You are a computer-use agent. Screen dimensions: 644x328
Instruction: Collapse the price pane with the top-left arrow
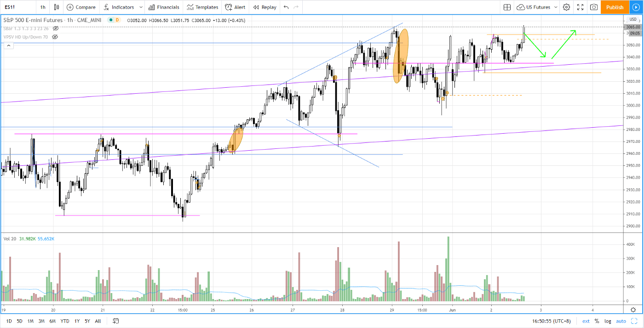pos(8,45)
